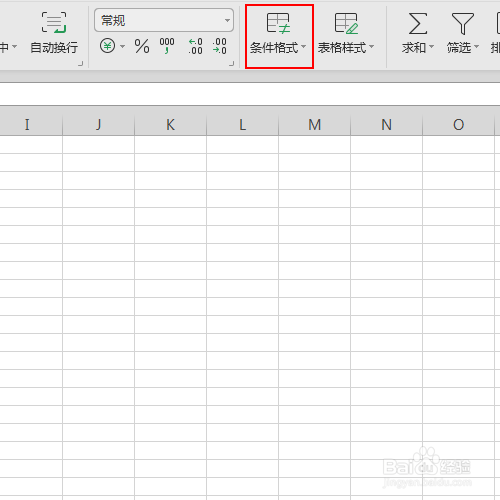Apply thousands separator 000 style
This screenshot has width=500, height=500.
[167, 46]
